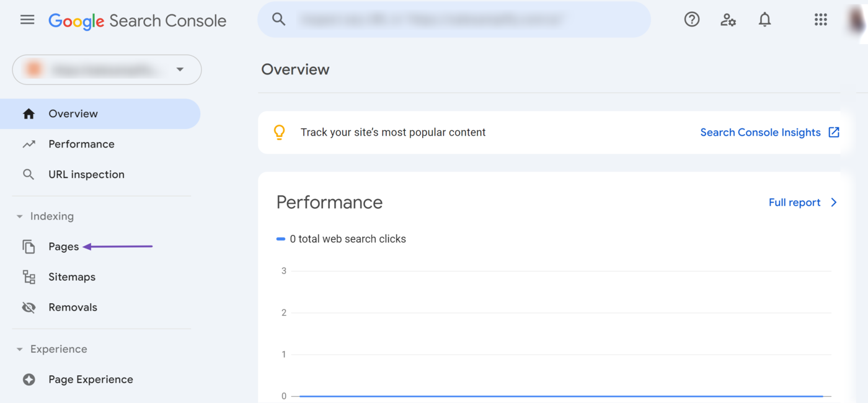Click the URL inspection magnifier icon
Viewport: 868px width, 403px height.
(x=29, y=174)
